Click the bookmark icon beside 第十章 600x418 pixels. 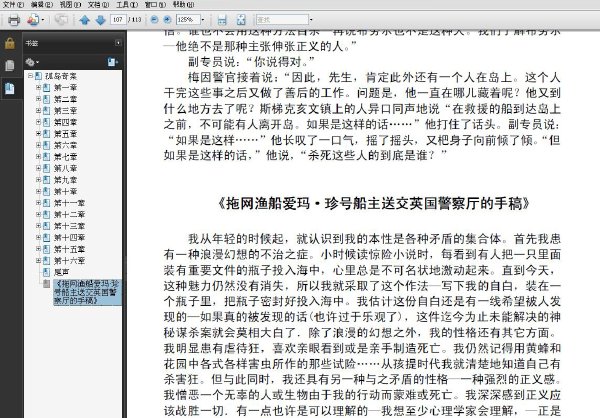point(46,191)
